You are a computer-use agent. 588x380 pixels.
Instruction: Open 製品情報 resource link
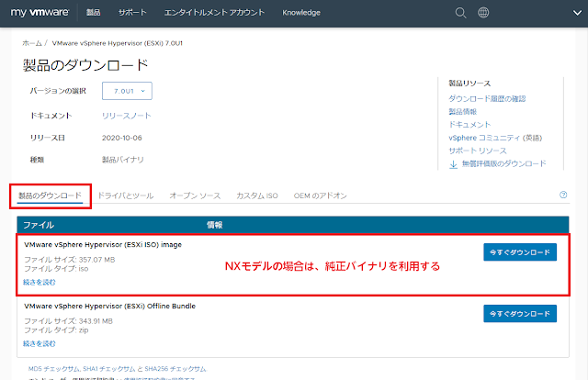click(x=463, y=112)
